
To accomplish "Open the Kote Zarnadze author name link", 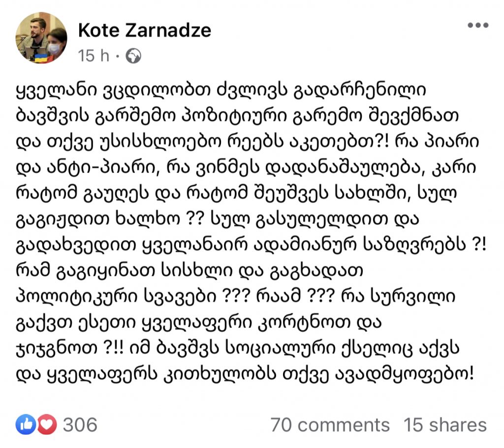I will pyautogui.click(x=144, y=30).
